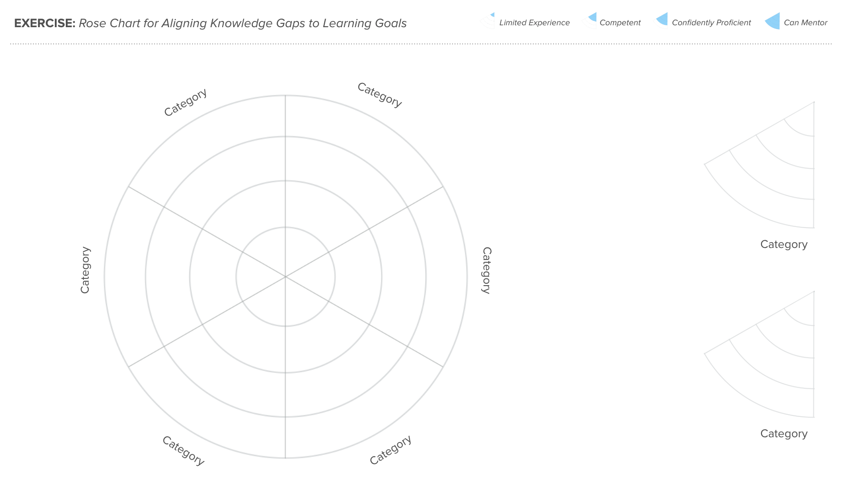Click the rightmost vertical Category label
Image resolution: width=844 pixels, height=504 pixels.
point(486,270)
